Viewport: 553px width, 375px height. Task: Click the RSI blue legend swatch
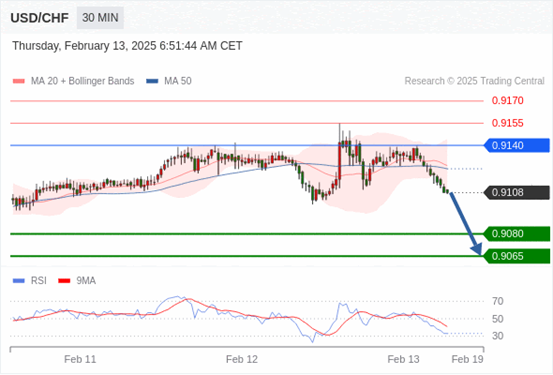pos(19,281)
